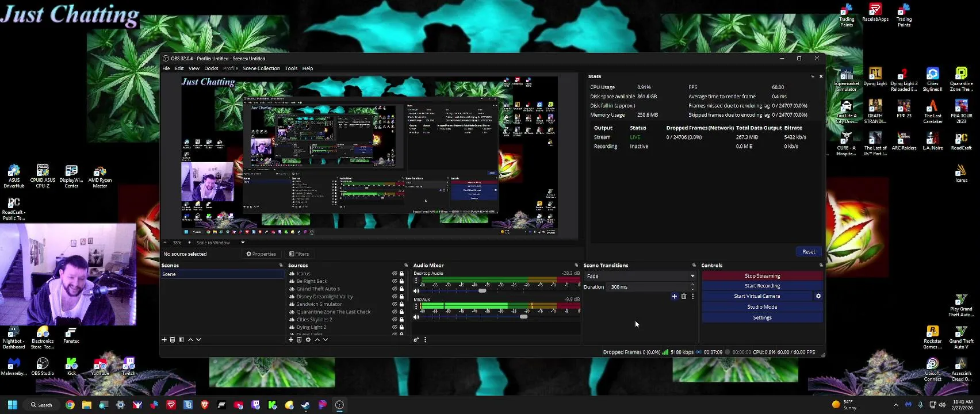Reset the Stats with the Reset button
This screenshot has width=980, height=414.
pyautogui.click(x=809, y=252)
